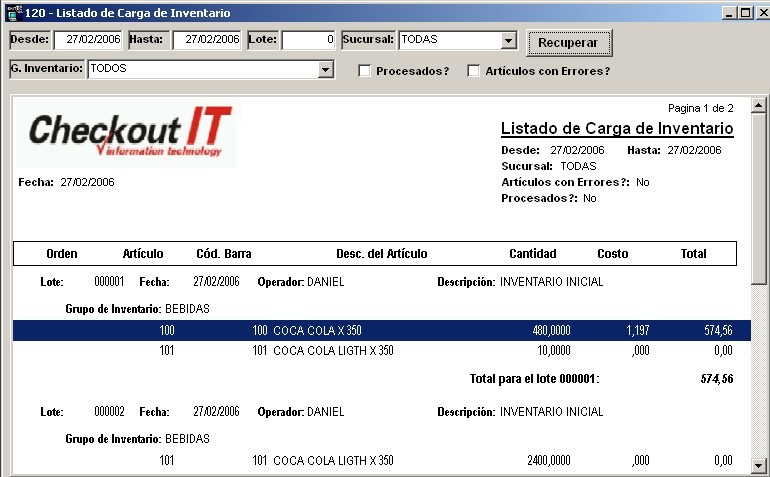Click the Recuperar button
Viewport: 770px width, 477px height.
pyautogui.click(x=569, y=43)
